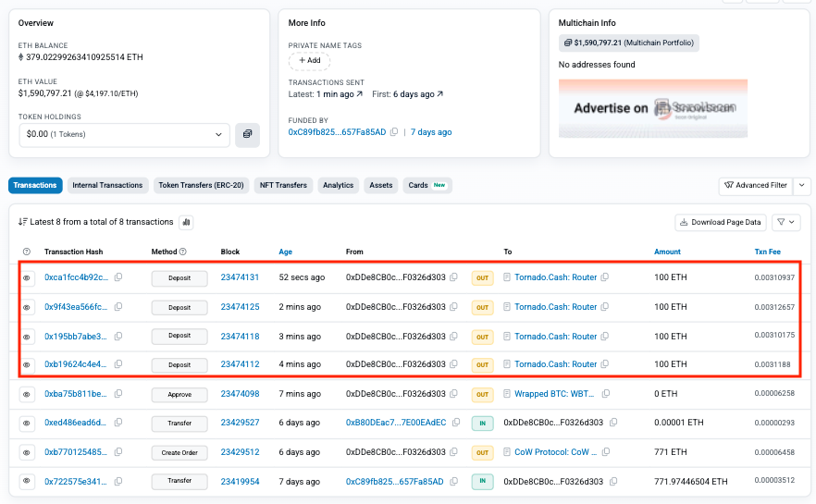Click the Multichain Portfolio badge
This screenshot has height=504, width=816.
click(629, 43)
